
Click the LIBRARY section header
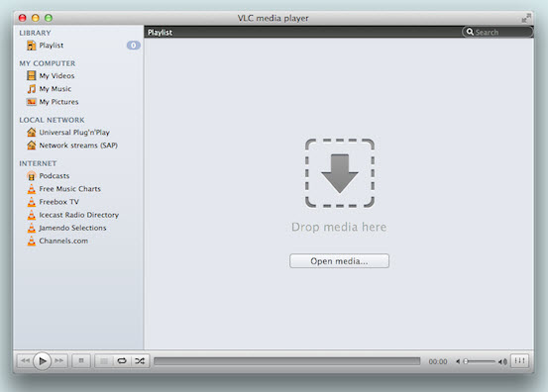[35, 33]
